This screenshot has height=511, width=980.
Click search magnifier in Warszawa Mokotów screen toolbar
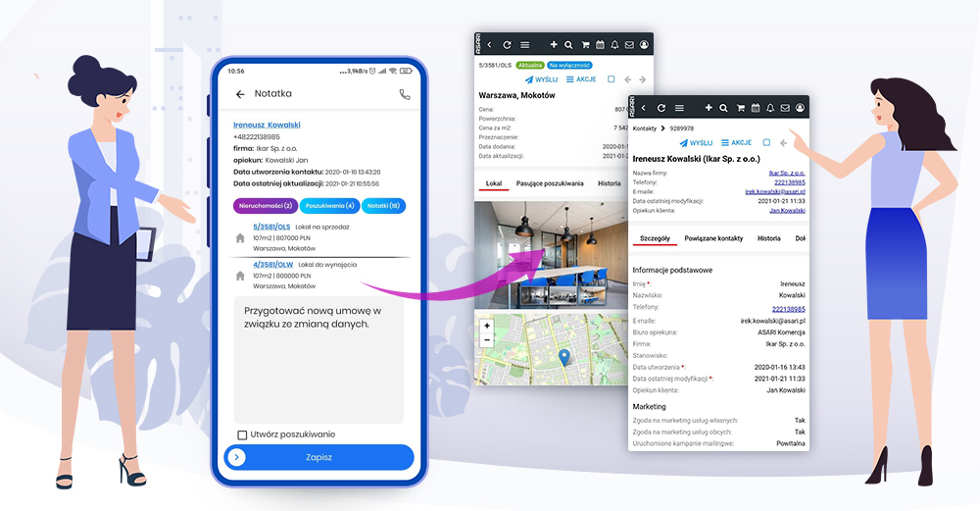click(568, 45)
